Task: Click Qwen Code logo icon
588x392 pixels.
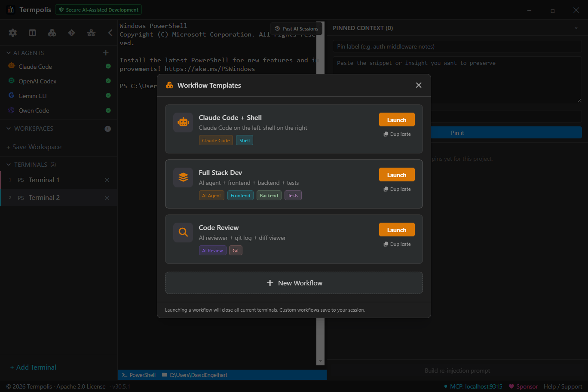Action: coord(12,110)
